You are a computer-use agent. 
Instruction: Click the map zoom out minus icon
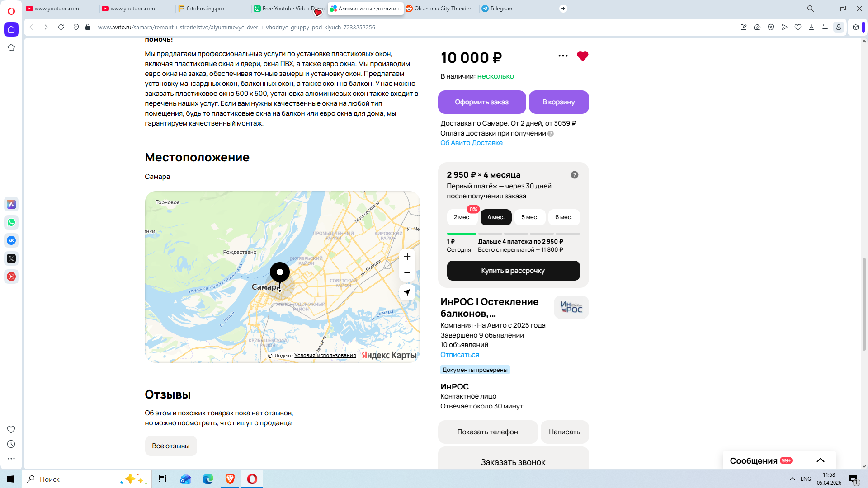(x=407, y=273)
